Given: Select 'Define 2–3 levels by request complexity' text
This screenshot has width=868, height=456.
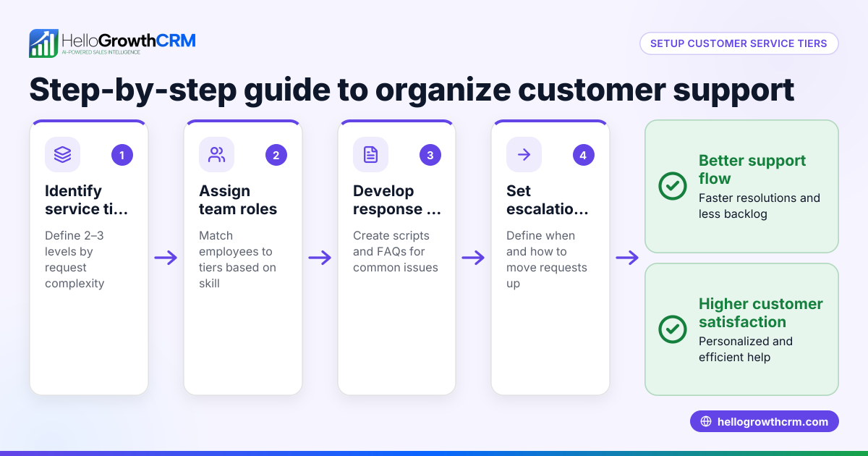Looking at the screenshot, I should 75,259.
